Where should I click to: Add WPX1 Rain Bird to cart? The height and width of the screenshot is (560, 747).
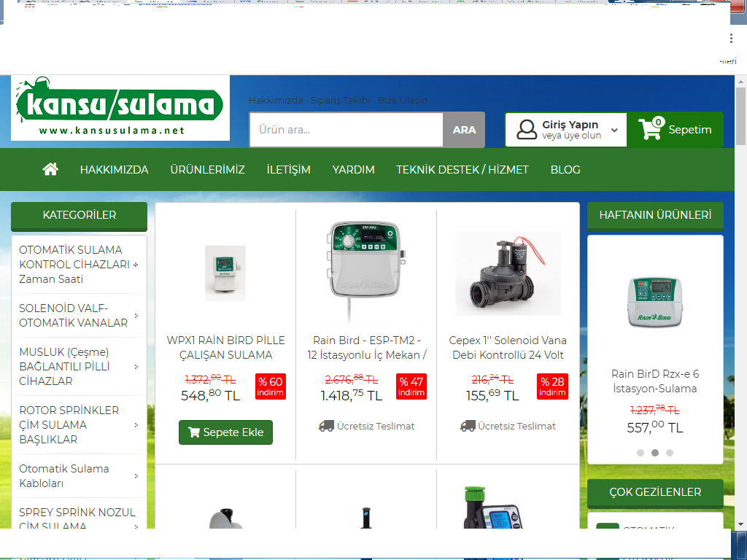(226, 432)
